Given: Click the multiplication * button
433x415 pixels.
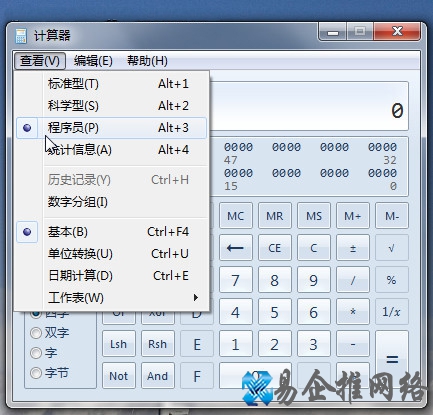Looking at the screenshot, I should click(x=353, y=312).
